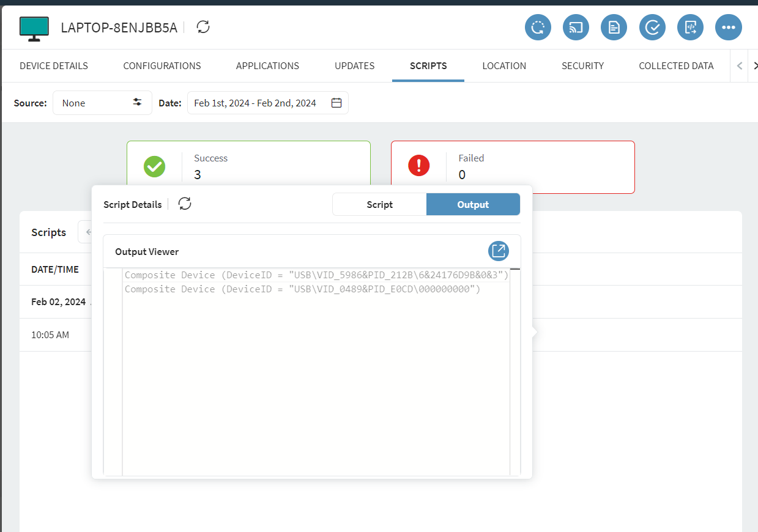Click the check-in circle checkmark icon
758x532 pixels.
pos(652,28)
